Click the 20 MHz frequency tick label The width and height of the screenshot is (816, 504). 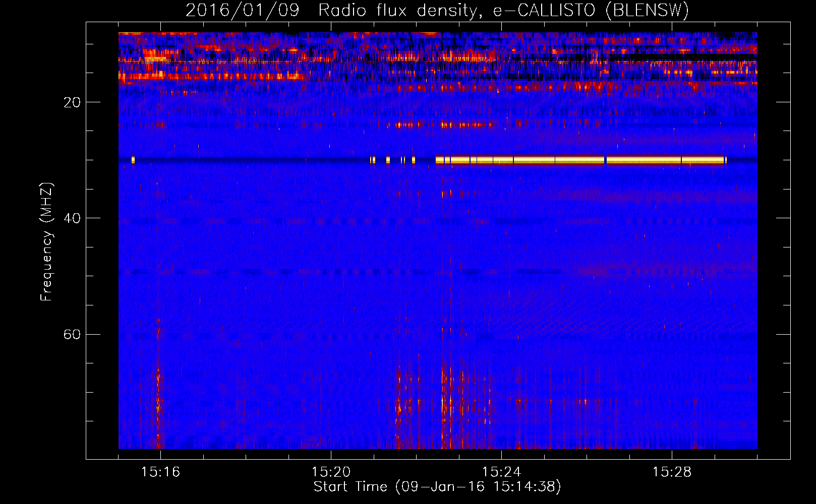coord(72,102)
